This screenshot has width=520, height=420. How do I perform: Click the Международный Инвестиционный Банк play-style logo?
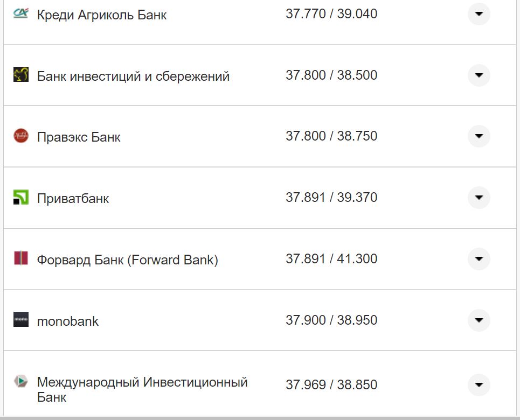[20, 382]
